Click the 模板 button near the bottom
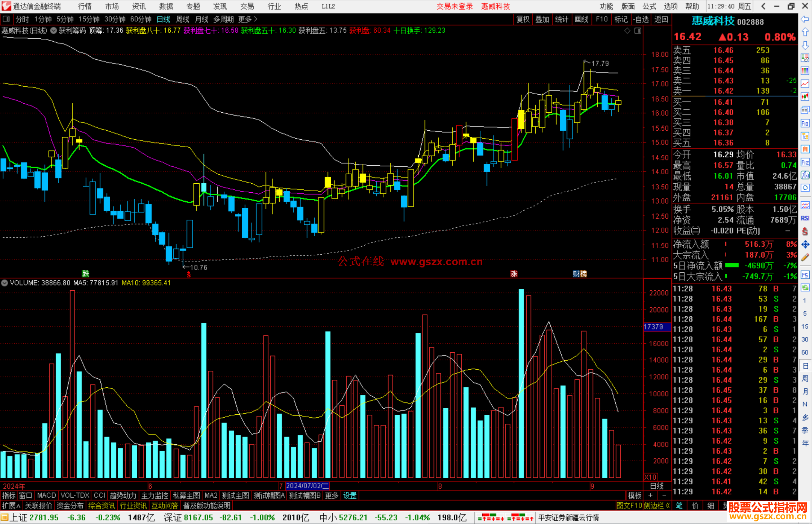This screenshot has width=812, height=524. point(635,495)
